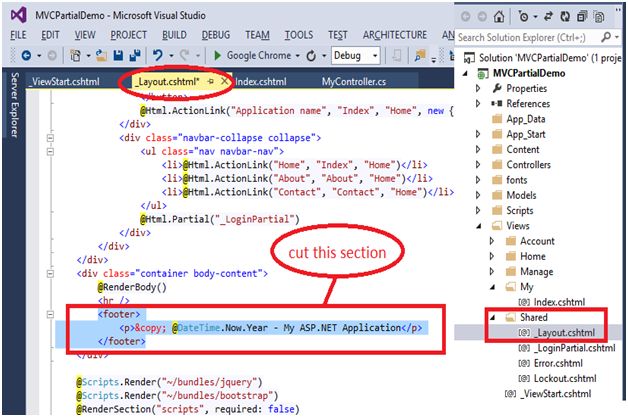Click the Collapse All icon in Solution Explorer
This screenshot has height=417, width=628.
(x=582, y=16)
